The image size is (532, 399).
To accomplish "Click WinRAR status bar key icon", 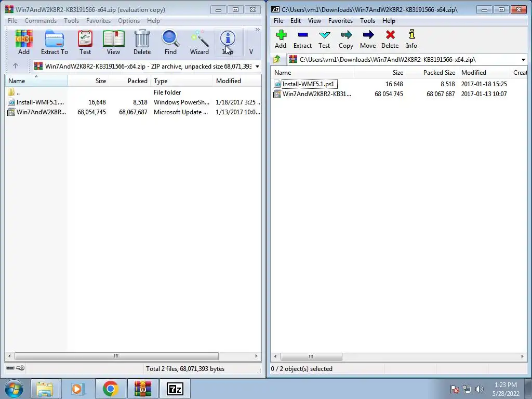I will tap(20, 368).
